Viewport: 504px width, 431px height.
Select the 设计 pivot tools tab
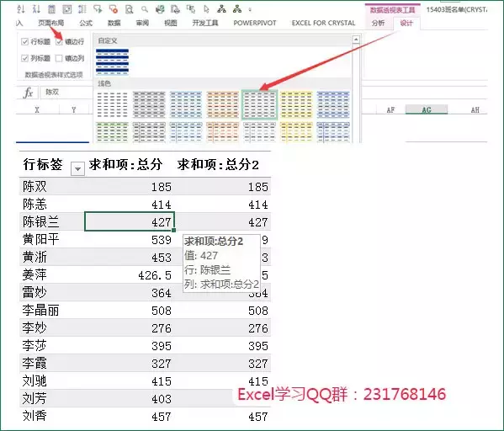coord(406,23)
